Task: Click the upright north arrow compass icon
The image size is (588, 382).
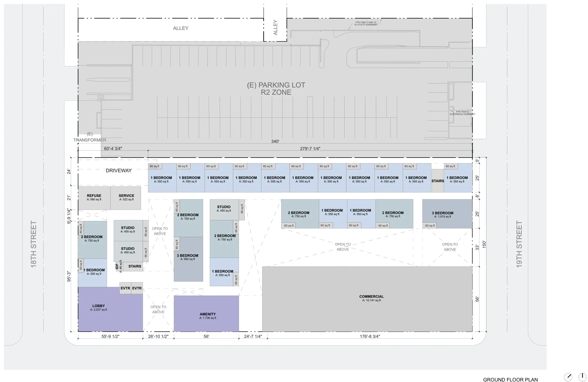Action: pos(582,377)
